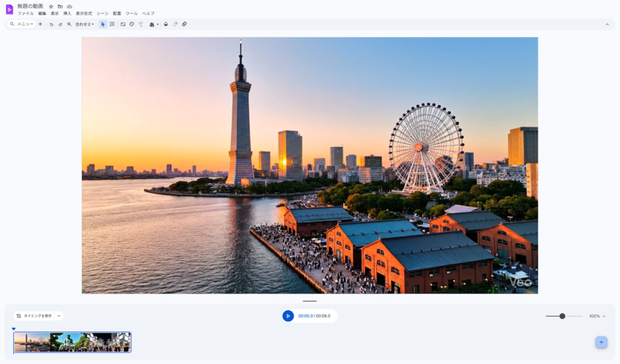Open the 合わせる fit dropdown
This screenshot has width=620, height=364.
click(x=85, y=24)
